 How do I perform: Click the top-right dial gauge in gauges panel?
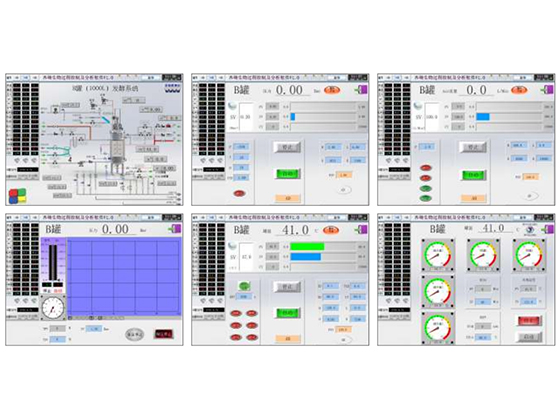(529, 255)
